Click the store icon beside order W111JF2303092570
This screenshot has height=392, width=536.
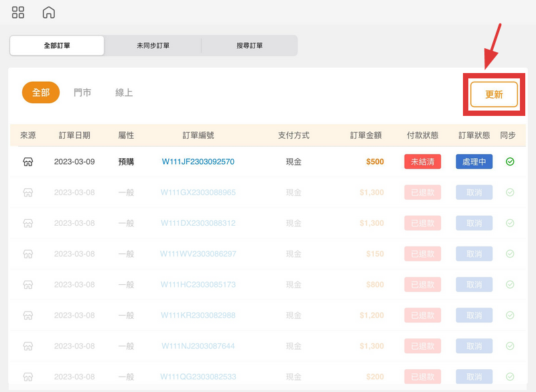(27, 161)
